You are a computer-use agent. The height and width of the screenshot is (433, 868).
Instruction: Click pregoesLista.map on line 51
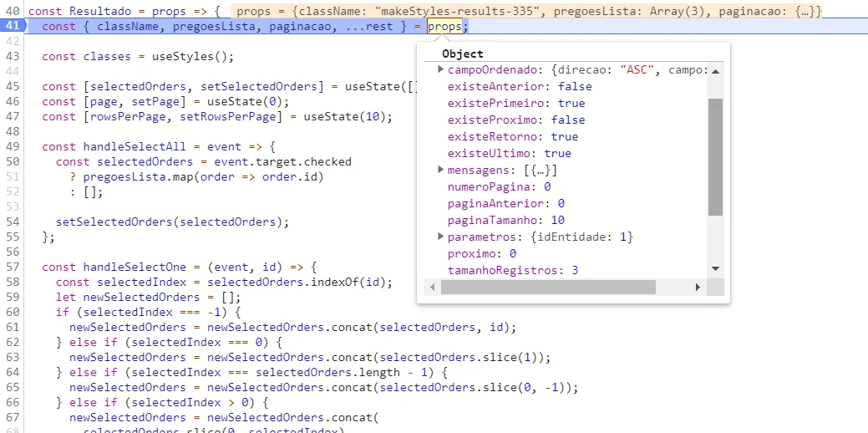coord(139,176)
